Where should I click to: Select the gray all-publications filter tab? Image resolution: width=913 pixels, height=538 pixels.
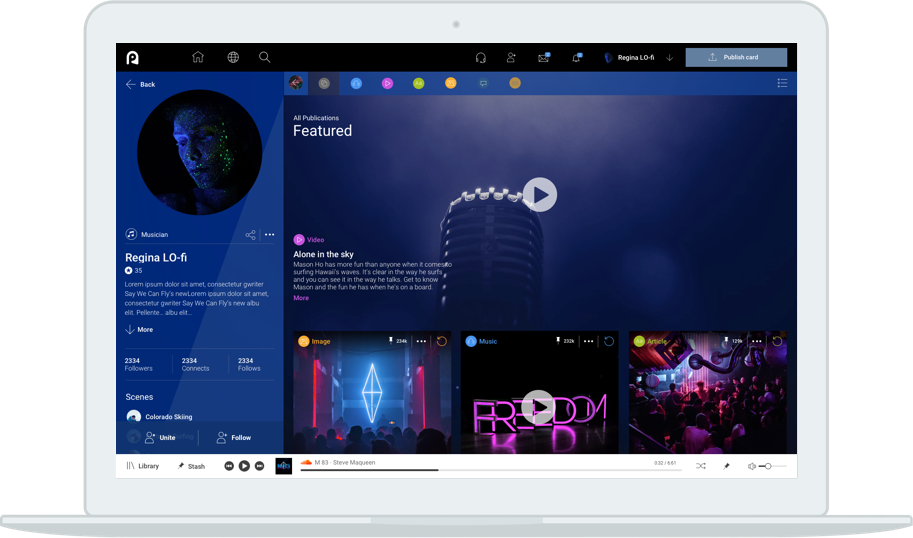pyautogui.click(x=324, y=83)
